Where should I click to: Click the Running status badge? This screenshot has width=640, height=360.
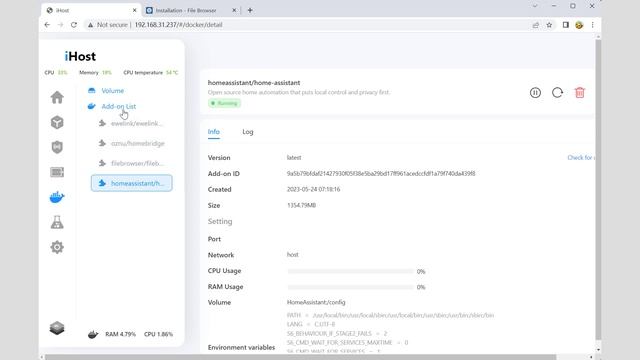click(x=224, y=103)
